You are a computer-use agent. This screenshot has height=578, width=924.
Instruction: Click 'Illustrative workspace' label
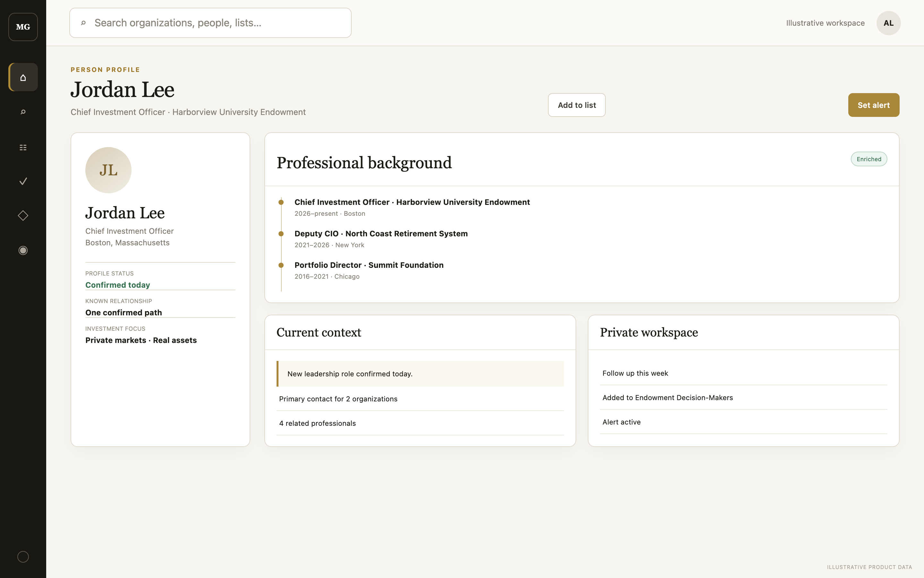825,23
